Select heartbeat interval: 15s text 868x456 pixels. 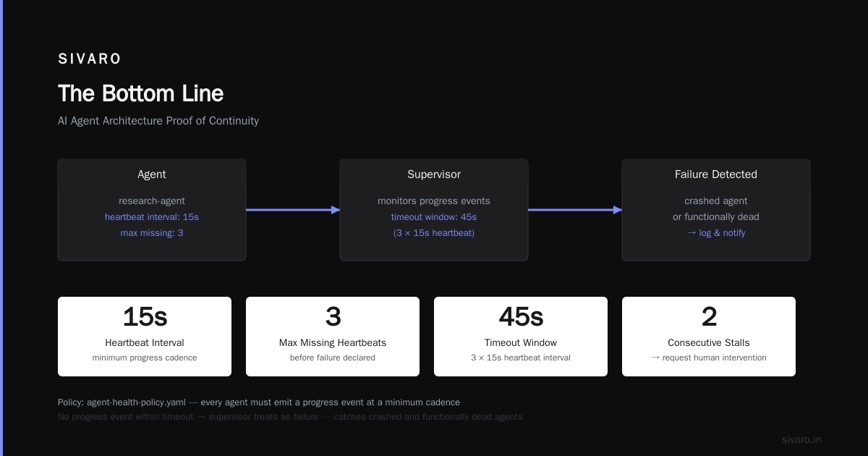pyautogui.click(x=152, y=217)
